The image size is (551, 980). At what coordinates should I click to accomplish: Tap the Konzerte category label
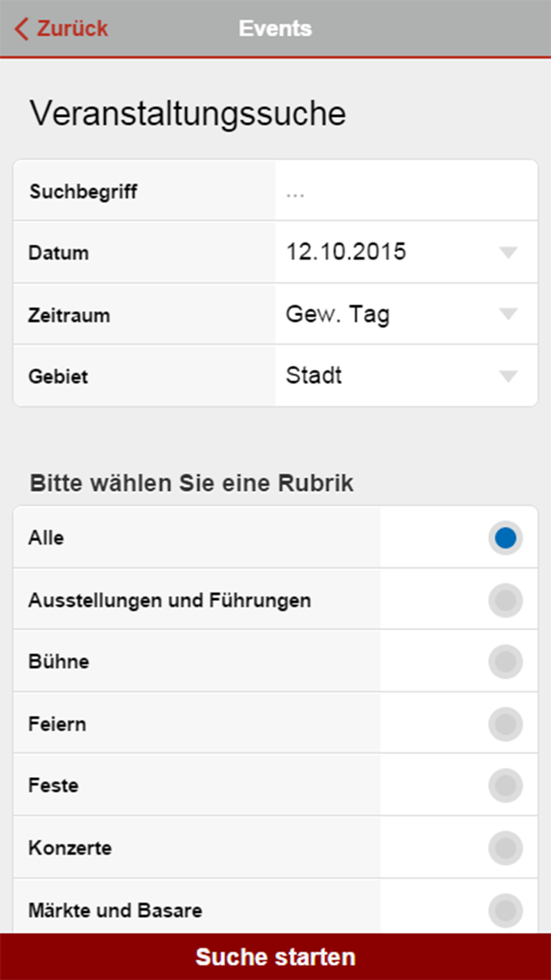pos(70,848)
